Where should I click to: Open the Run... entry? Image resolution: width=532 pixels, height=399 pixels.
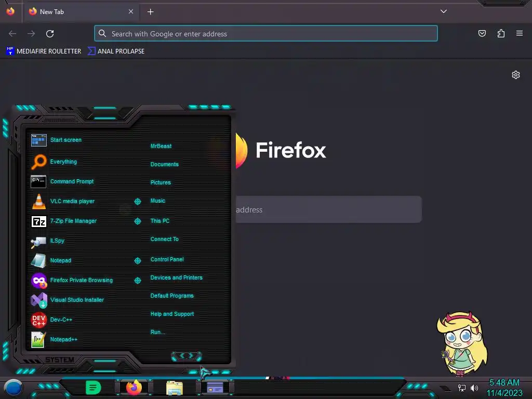click(x=158, y=332)
